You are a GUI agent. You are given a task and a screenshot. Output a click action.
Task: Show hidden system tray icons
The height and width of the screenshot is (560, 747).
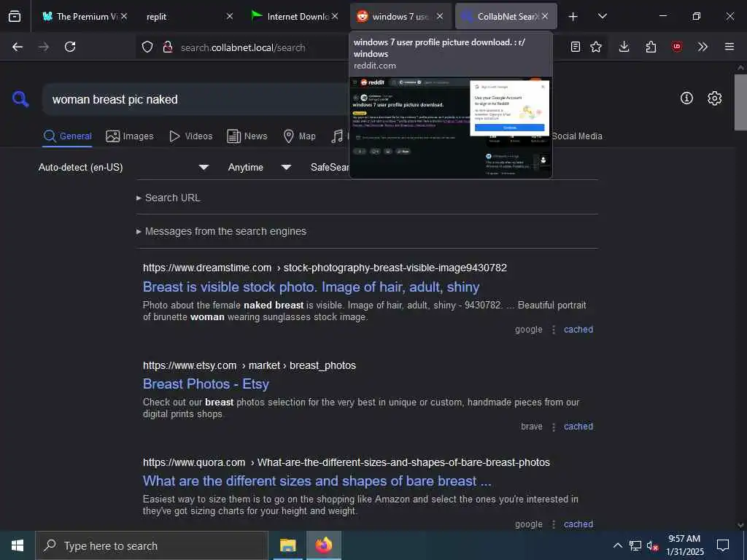pos(617,545)
